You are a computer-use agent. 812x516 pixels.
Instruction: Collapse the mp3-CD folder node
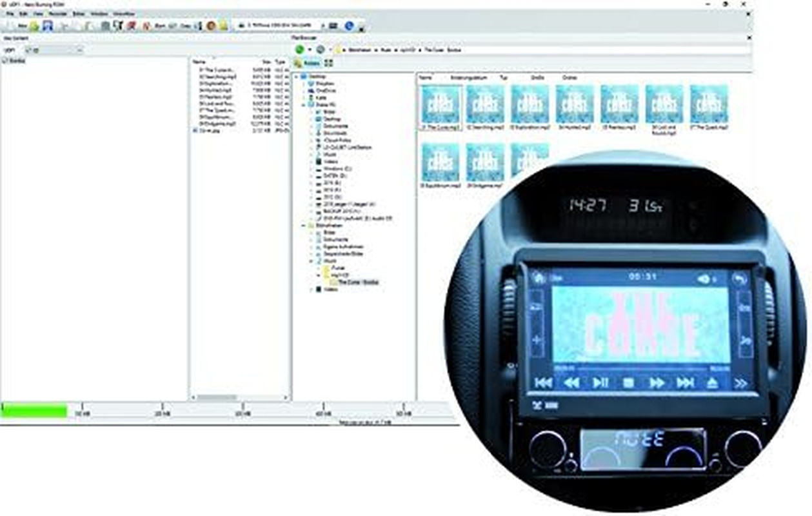pyautogui.click(x=318, y=275)
